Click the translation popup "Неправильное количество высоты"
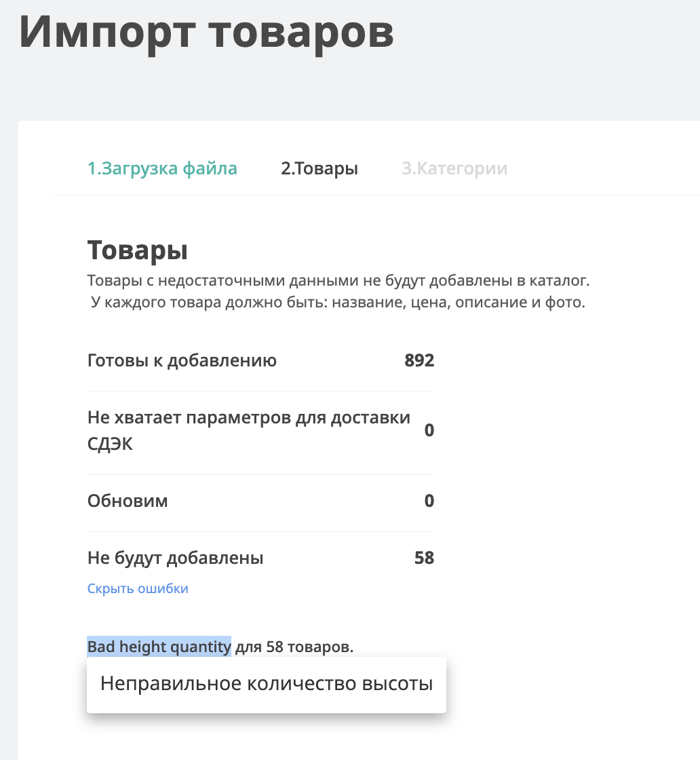The width and height of the screenshot is (700, 760). pyautogui.click(x=267, y=683)
